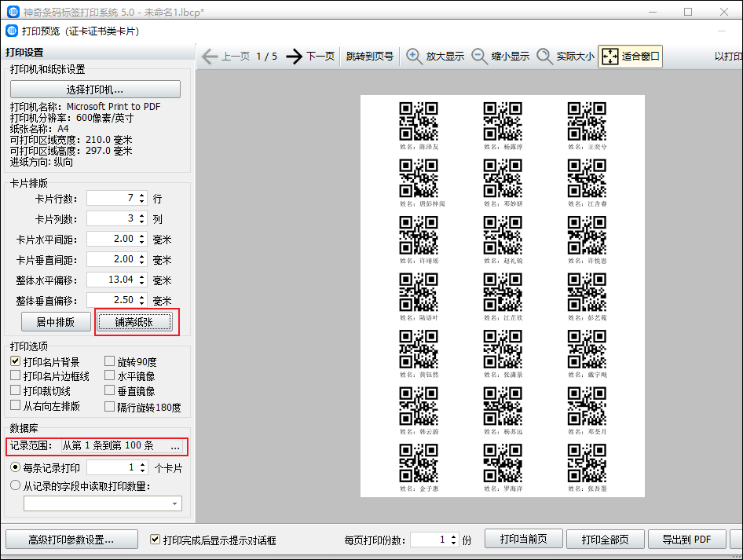Increase card rows count with the up spinner
The height and width of the screenshot is (560, 743).
[x=142, y=196]
